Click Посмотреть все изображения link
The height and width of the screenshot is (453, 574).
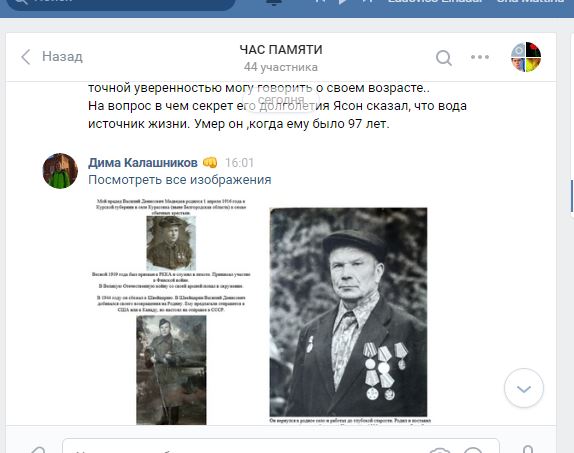(180, 180)
